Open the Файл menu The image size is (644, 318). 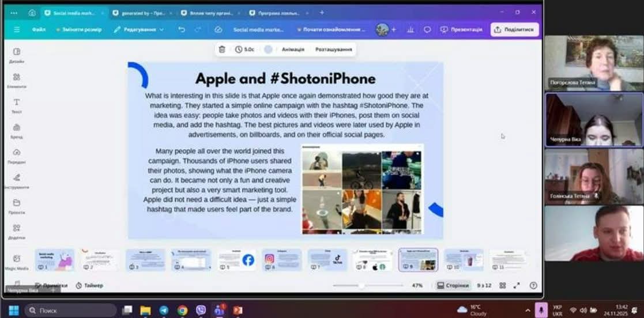tap(39, 29)
